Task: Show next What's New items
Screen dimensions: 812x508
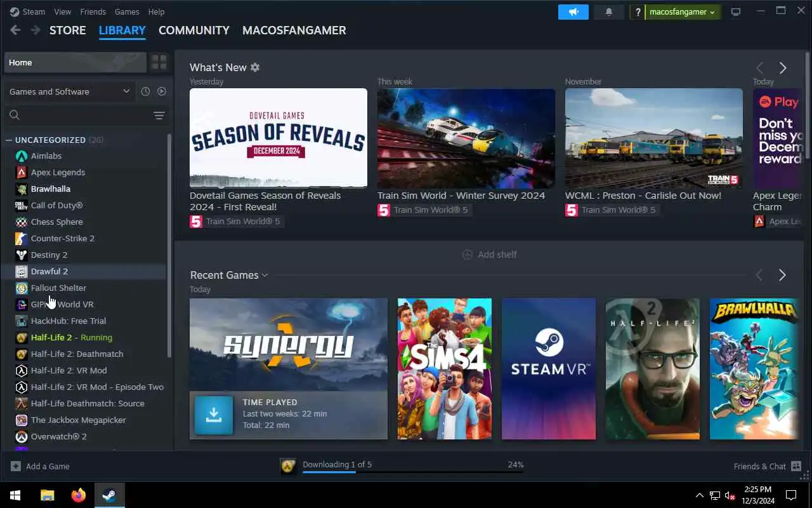Action: click(x=783, y=68)
